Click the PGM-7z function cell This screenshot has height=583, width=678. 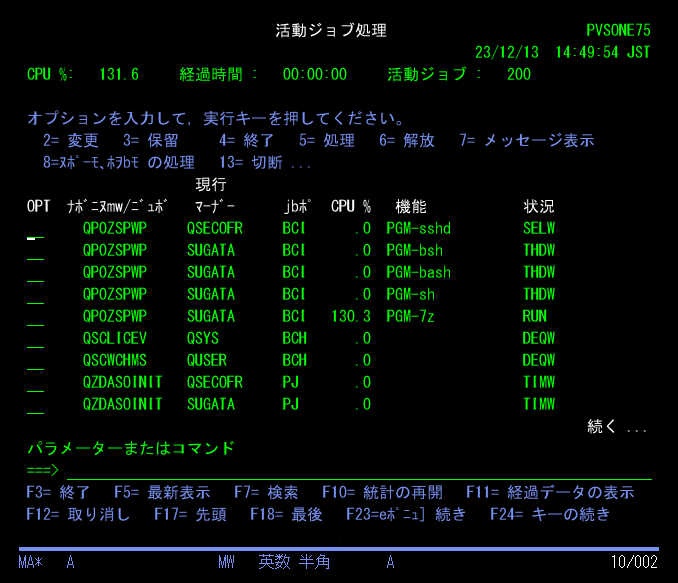click(410, 317)
